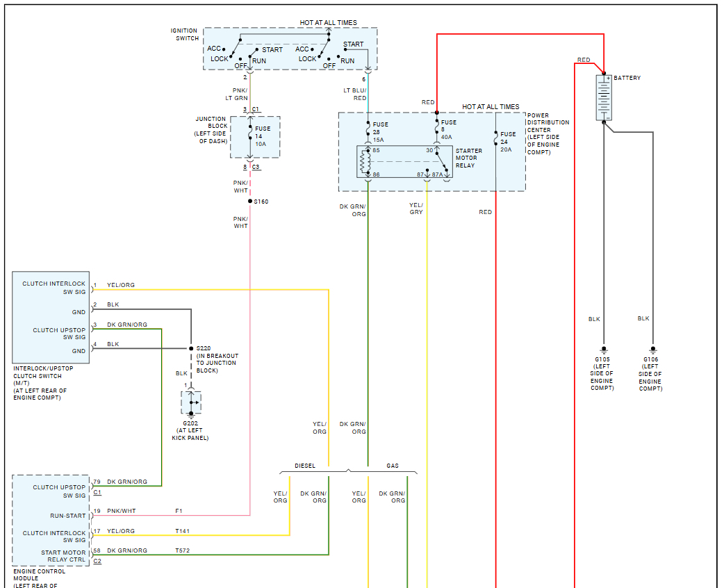Screen dimensions: 724x588
Task: Click the Fuse 14 symbol in junction block
Action: tap(250, 134)
